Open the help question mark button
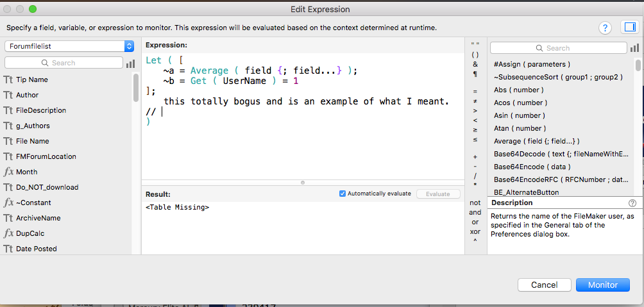The width and height of the screenshot is (644, 307). [x=605, y=28]
